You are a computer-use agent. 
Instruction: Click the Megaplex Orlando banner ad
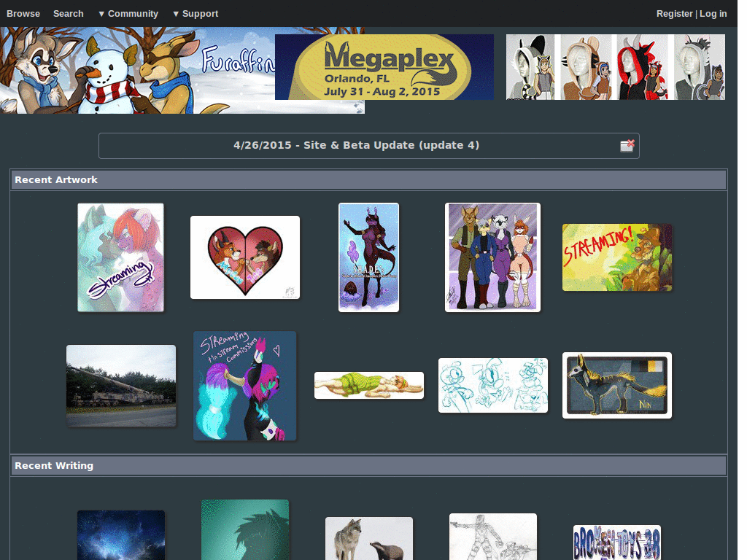pyautogui.click(x=384, y=66)
